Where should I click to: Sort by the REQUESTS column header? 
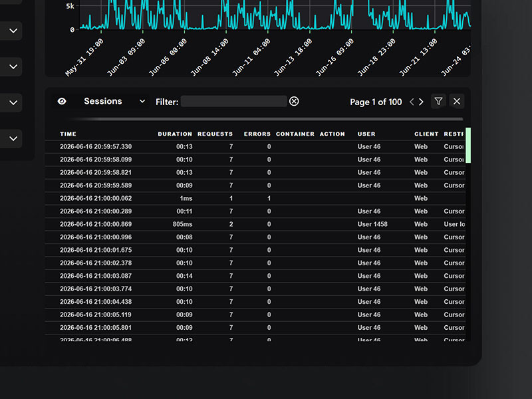tap(215, 134)
